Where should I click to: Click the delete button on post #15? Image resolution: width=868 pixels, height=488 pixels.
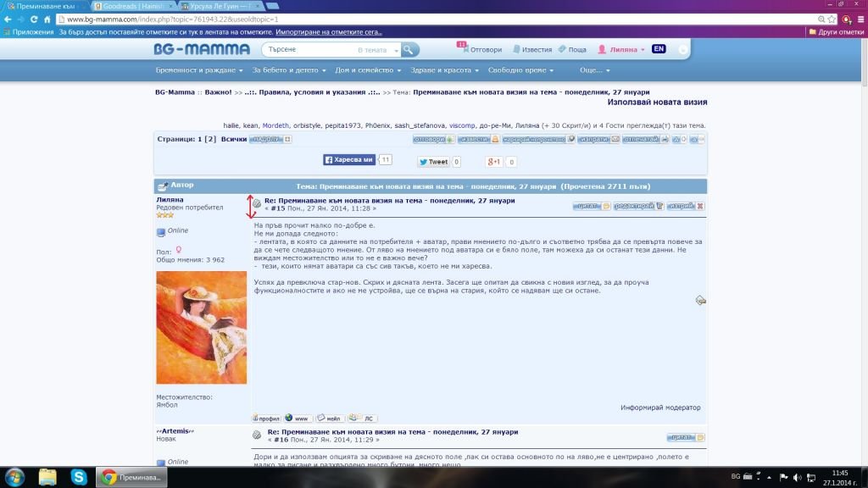coord(685,206)
